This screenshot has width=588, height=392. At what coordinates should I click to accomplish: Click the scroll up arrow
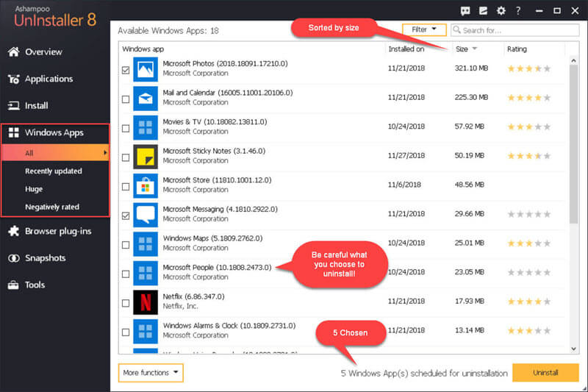point(573,60)
